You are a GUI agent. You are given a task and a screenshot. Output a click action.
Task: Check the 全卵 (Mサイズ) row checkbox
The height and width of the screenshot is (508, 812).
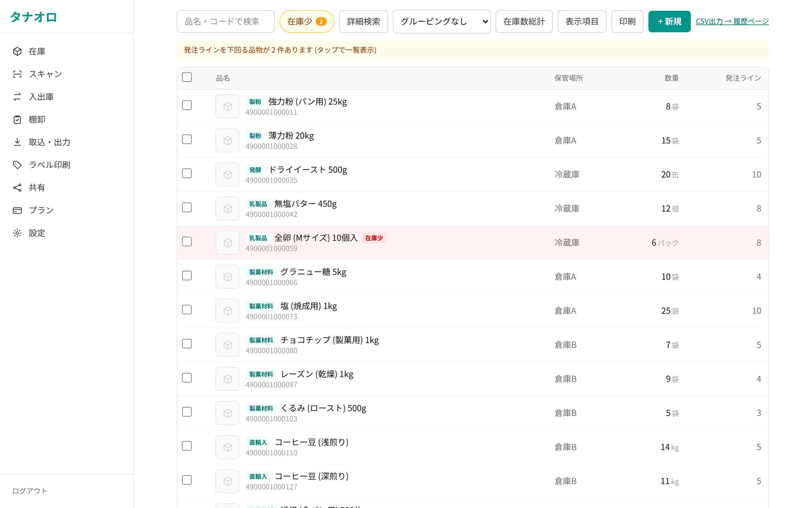pos(187,242)
